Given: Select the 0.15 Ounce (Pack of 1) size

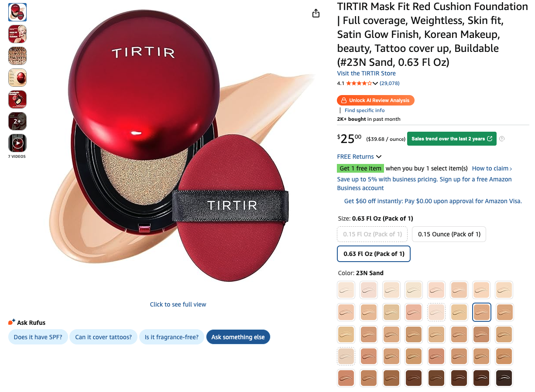Looking at the screenshot, I should [449, 234].
